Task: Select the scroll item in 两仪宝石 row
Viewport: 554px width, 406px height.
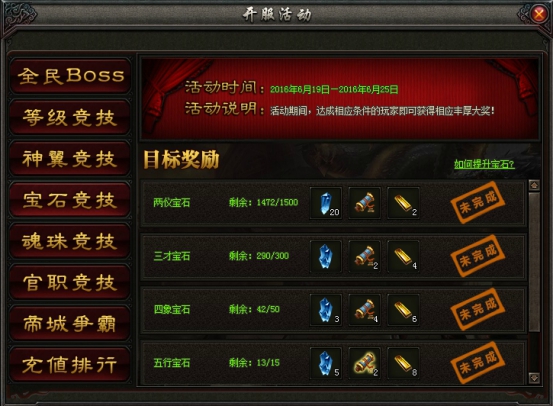Action: (x=365, y=203)
